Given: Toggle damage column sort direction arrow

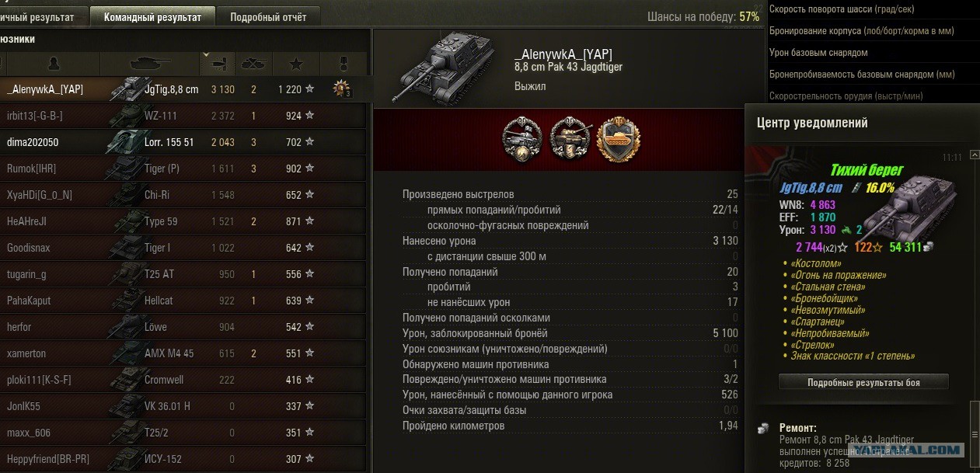Looking at the screenshot, I should (x=206, y=55).
